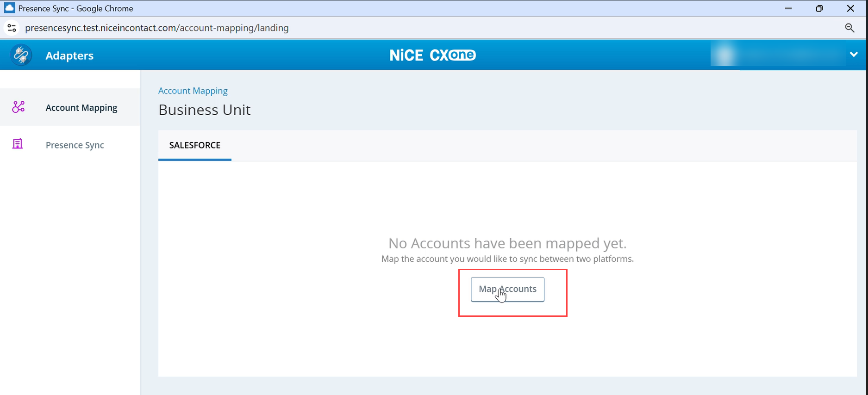The image size is (868, 395).
Task: Click the Presence Sync cloud window icon
Action: click(9, 8)
